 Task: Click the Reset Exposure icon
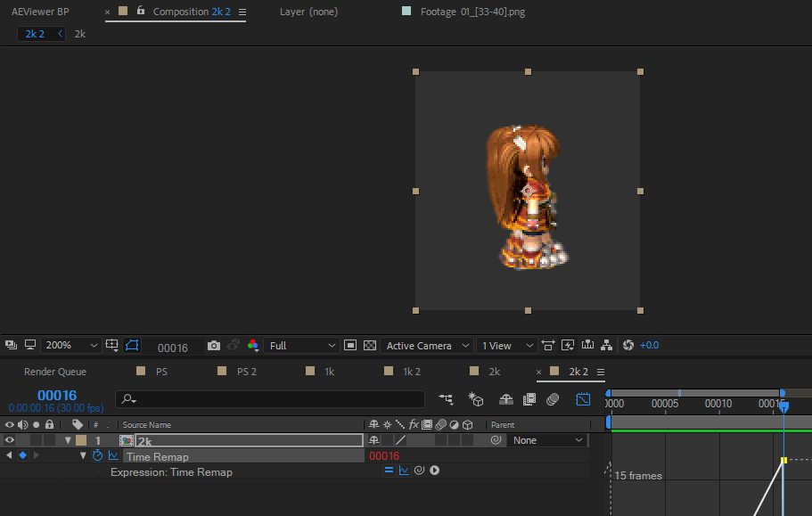(628, 345)
